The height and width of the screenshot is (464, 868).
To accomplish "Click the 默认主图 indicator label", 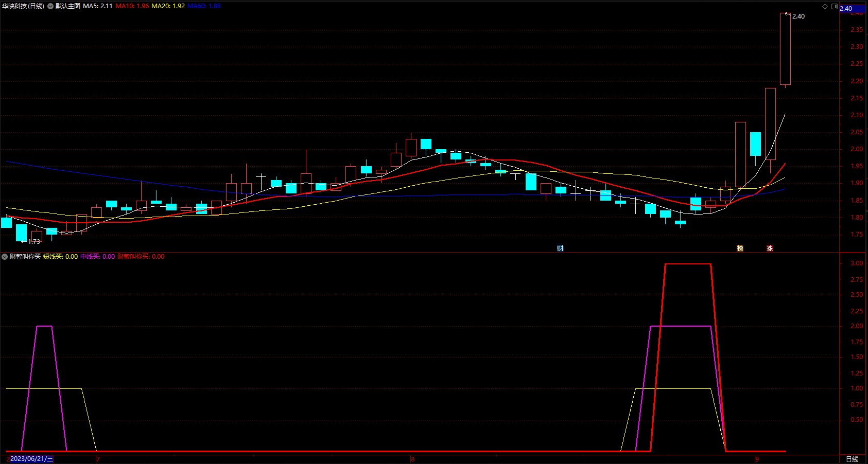I will coord(68,6).
